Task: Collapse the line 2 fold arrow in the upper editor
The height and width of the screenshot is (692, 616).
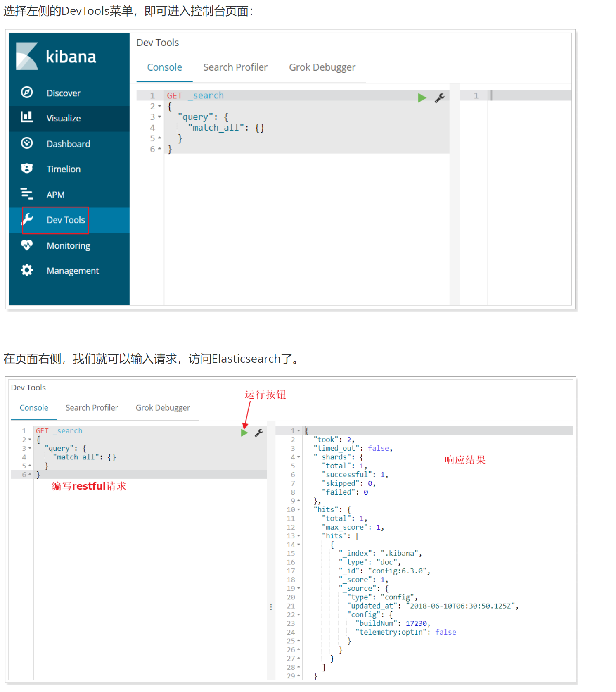Action: (159, 106)
